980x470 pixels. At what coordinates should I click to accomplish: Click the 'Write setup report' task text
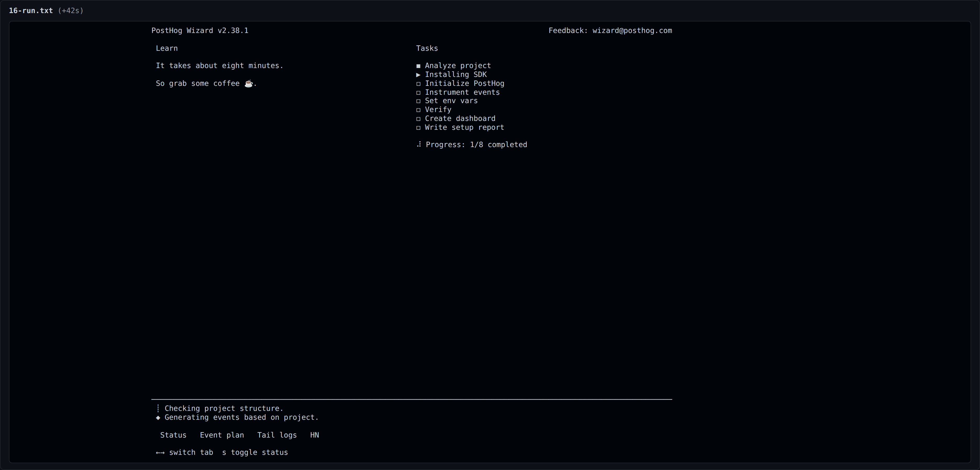pyautogui.click(x=465, y=127)
